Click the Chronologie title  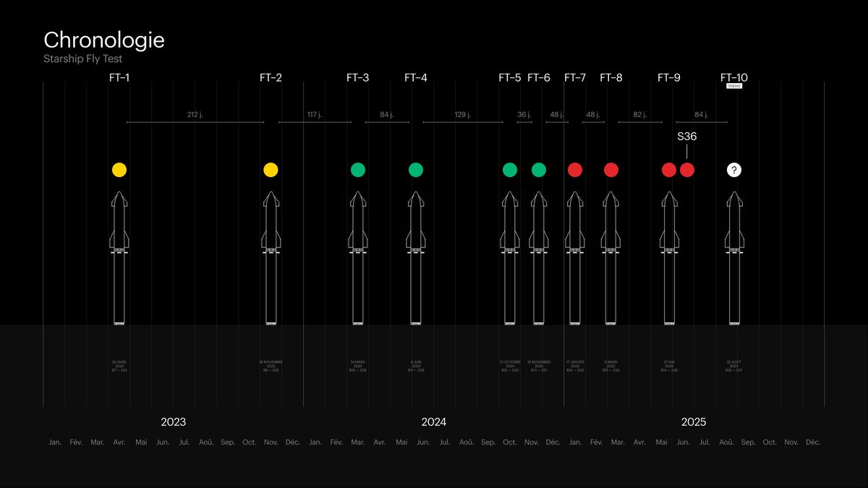[104, 40]
